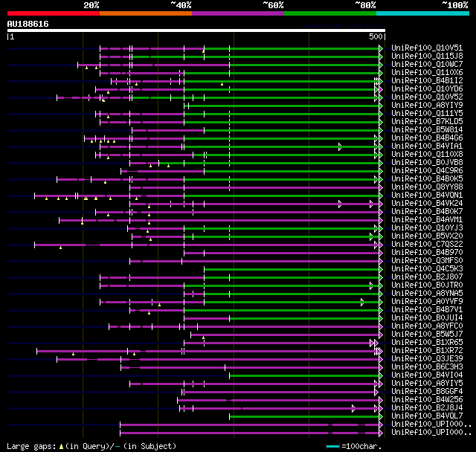476x452 pixels.
Task: Select the UniRef100_B4VQL7 hit label
Action: click(x=427, y=416)
